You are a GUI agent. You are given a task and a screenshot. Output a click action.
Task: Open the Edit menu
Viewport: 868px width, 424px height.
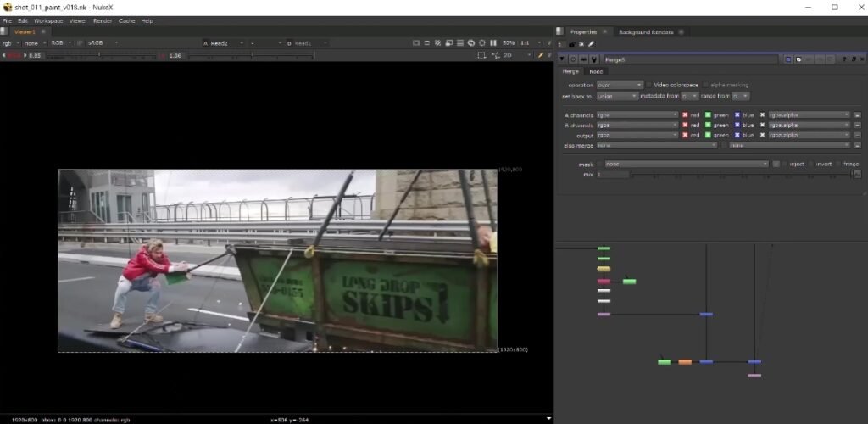click(23, 20)
